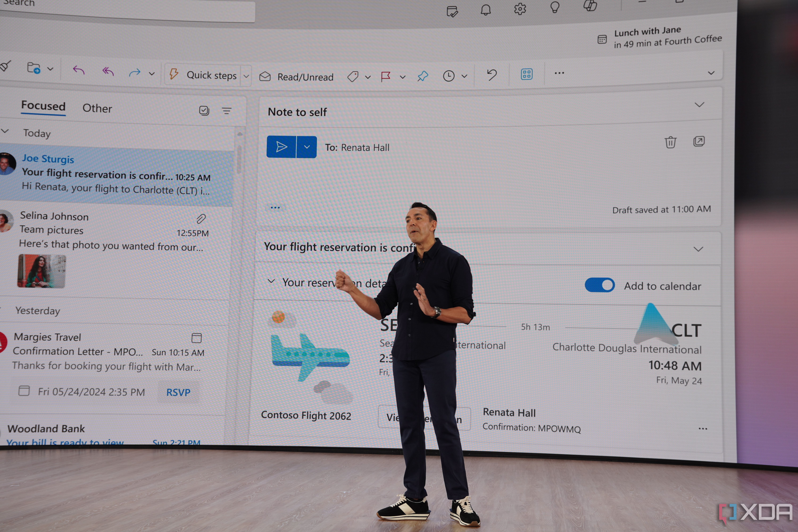Click the To: Renata Hall recipient field
798x532 pixels.
tap(357, 148)
